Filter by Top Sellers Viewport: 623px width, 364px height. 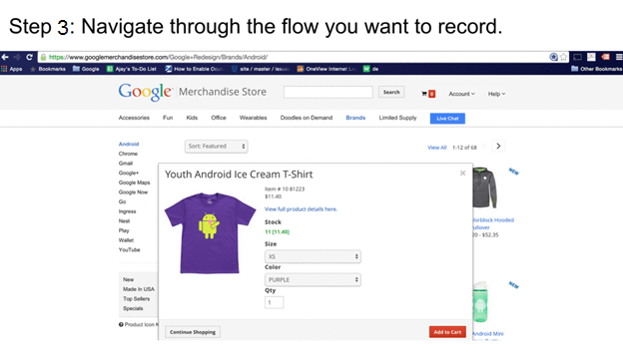pyautogui.click(x=136, y=299)
